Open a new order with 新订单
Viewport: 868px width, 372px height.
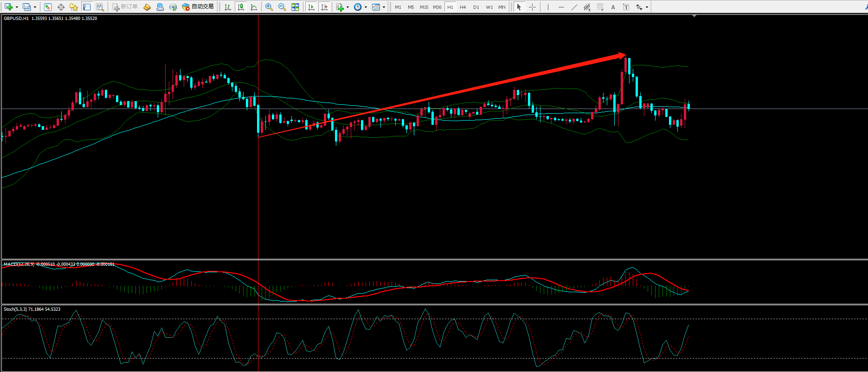[x=125, y=7]
